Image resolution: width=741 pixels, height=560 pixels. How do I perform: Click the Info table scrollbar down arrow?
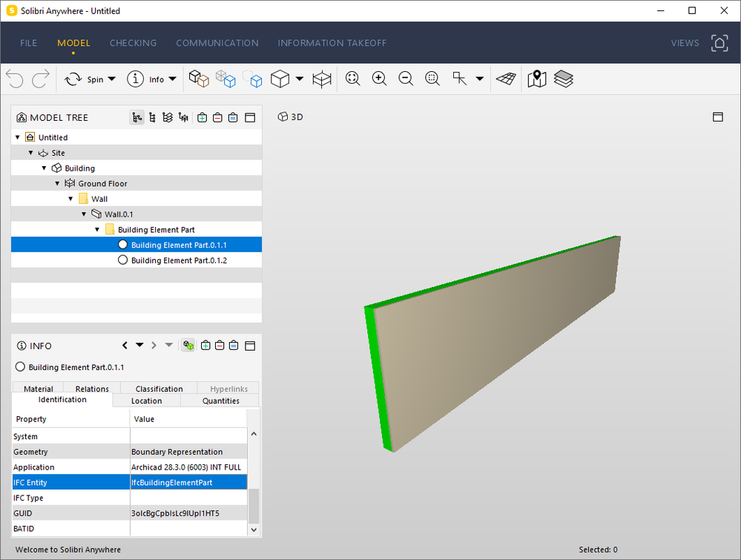[254, 529]
